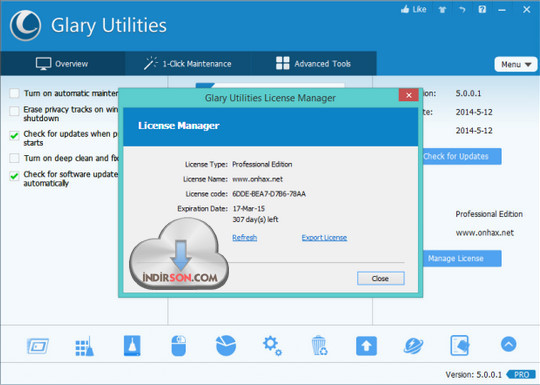The height and width of the screenshot is (385, 540).
Task: Click Professional Edition in the right panel
Action: click(x=489, y=214)
